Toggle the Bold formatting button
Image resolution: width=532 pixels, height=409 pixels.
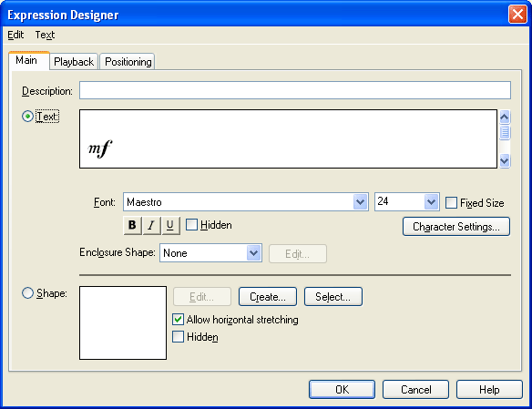[132, 225]
